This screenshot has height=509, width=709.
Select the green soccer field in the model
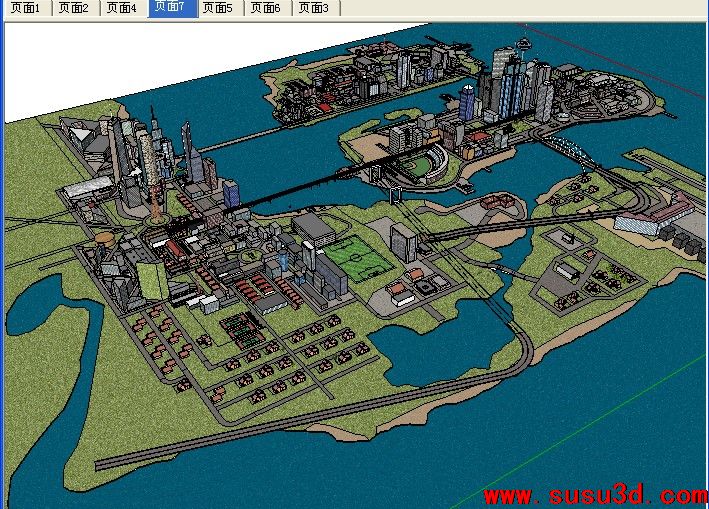click(357, 259)
